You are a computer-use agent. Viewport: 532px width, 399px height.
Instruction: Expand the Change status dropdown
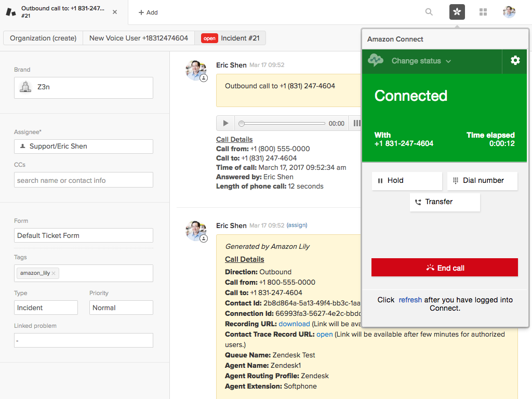click(421, 61)
